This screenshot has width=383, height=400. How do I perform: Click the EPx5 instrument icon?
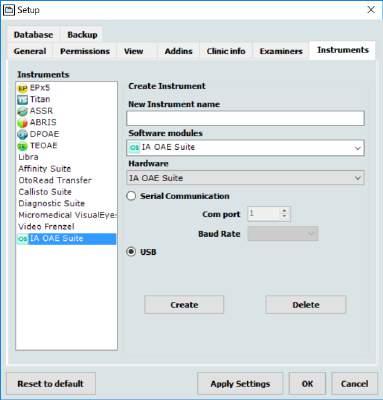coord(22,88)
